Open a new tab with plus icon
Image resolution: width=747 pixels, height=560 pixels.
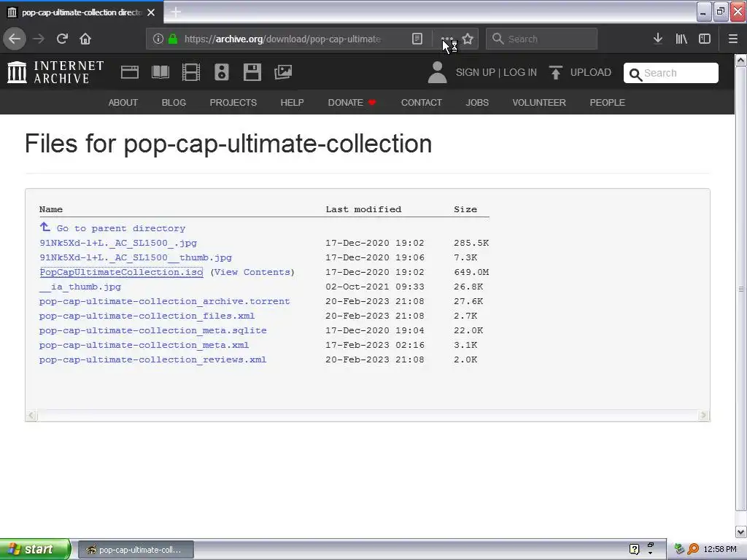tap(176, 12)
